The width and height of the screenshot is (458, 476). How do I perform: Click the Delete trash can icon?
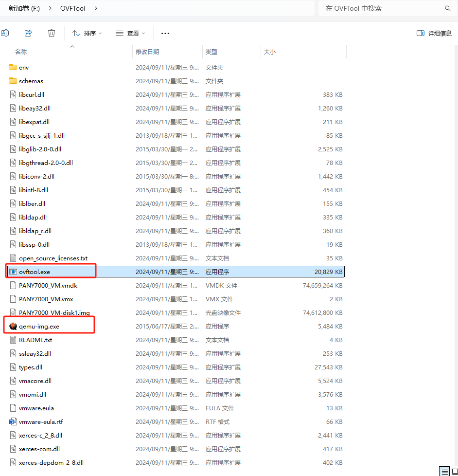[x=52, y=33]
